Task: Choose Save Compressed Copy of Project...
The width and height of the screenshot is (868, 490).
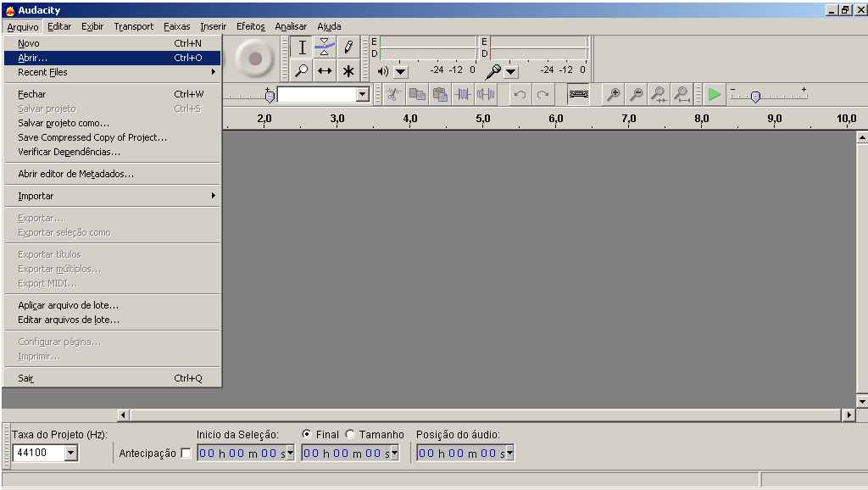Action: tap(113, 137)
